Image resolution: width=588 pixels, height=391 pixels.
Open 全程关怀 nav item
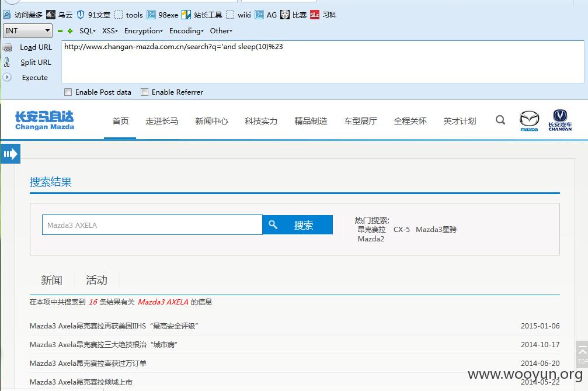tap(410, 121)
